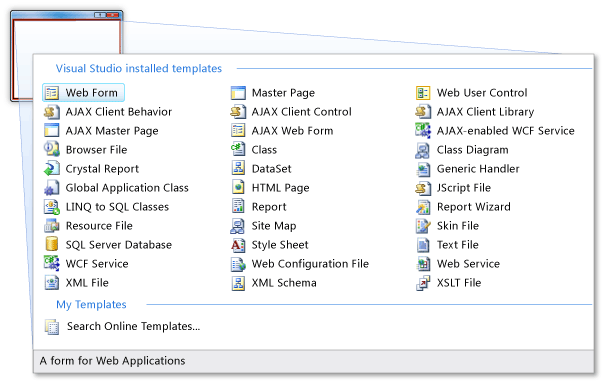Select the Generic Handler icon

[423, 169]
